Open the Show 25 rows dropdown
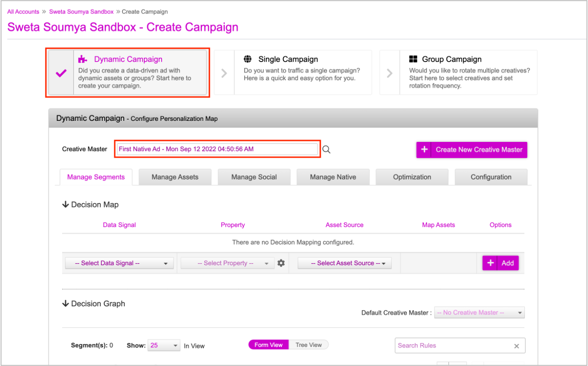Image resolution: width=588 pixels, height=366 pixels. pyautogui.click(x=164, y=345)
